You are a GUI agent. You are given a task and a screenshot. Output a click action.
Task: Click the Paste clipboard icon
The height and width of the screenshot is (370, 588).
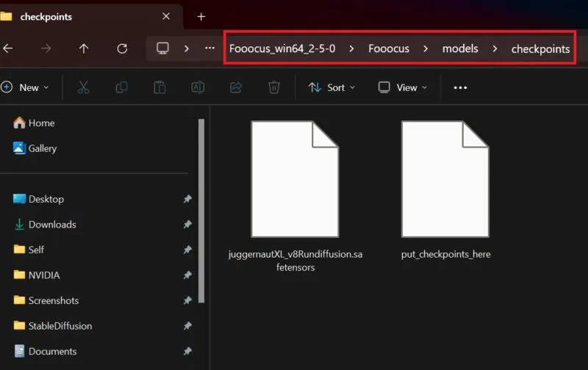coord(159,87)
